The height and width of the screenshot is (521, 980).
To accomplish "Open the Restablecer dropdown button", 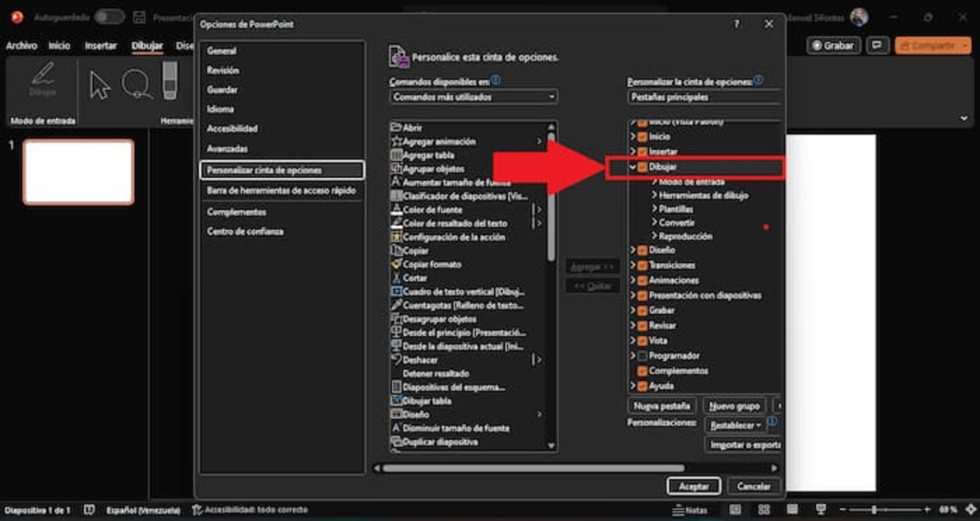I will (736, 425).
